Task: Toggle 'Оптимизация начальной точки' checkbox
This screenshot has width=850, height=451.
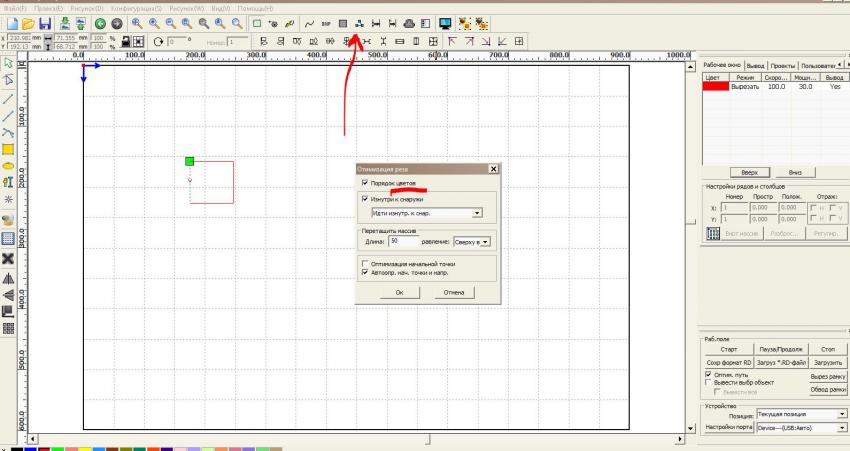Action: [365, 264]
